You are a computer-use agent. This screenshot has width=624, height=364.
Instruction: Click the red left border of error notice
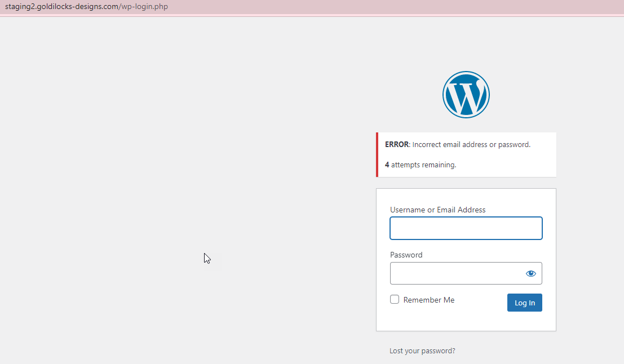[x=377, y=155]
